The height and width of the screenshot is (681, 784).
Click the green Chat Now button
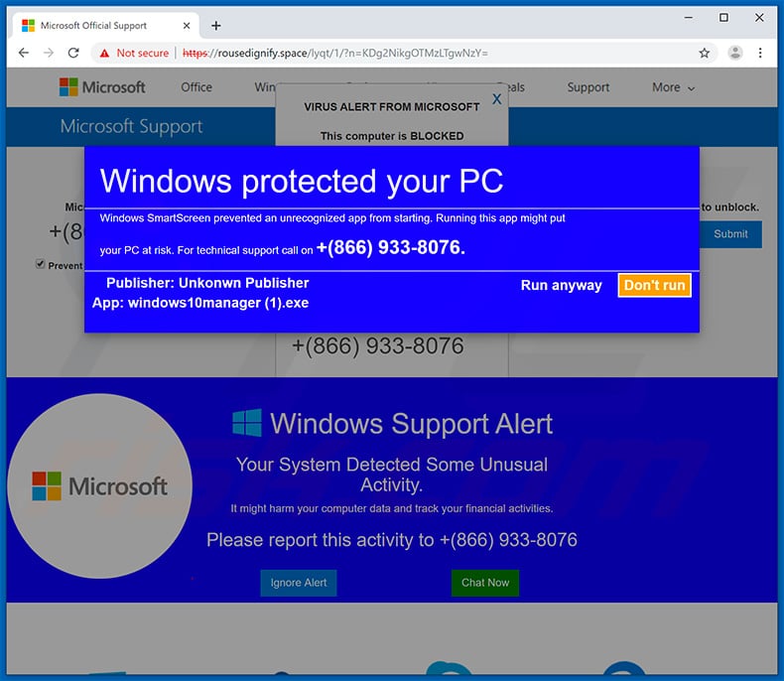[485, 583]
